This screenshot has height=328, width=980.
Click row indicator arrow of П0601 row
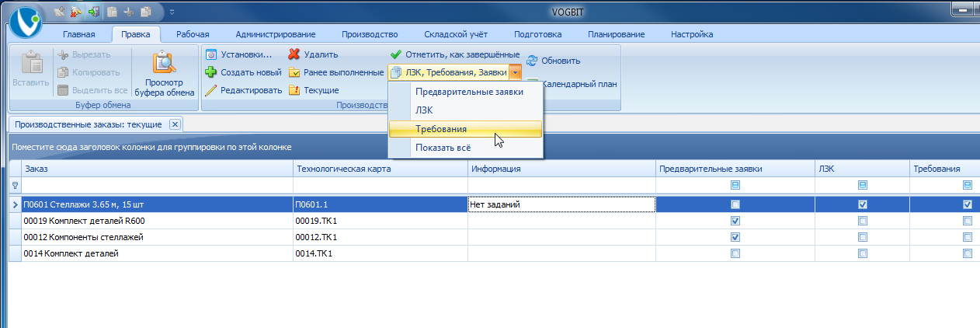[16, 205]
